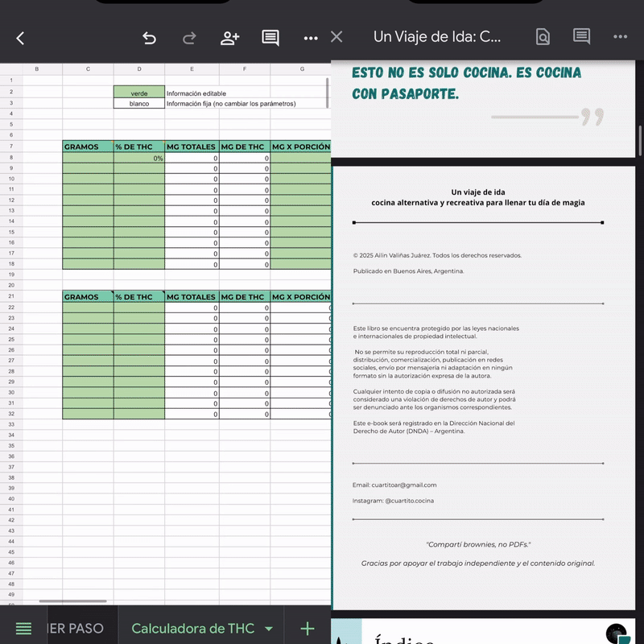Search within the PDF document
The width and height of the screenshot is (644, 644).
pyautogui.click(x=543, y=37)
